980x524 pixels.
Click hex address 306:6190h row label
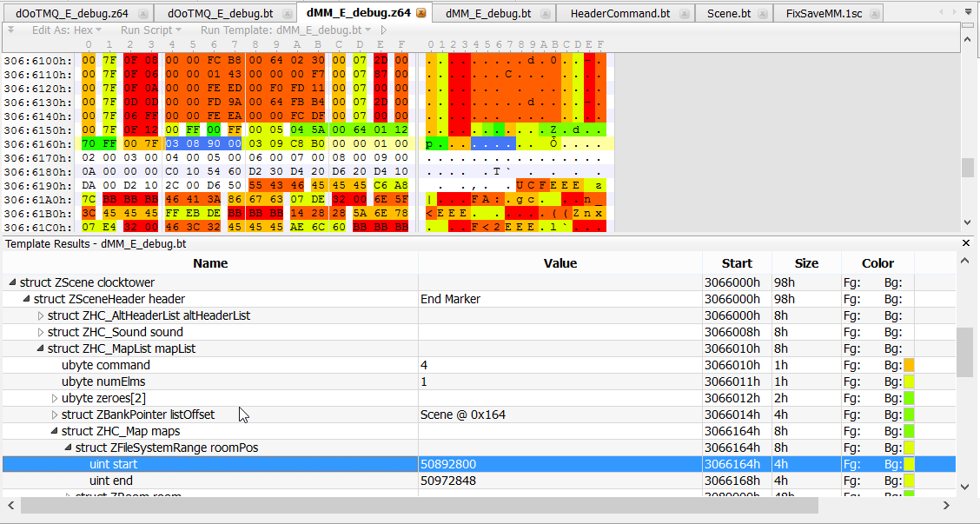38,186
